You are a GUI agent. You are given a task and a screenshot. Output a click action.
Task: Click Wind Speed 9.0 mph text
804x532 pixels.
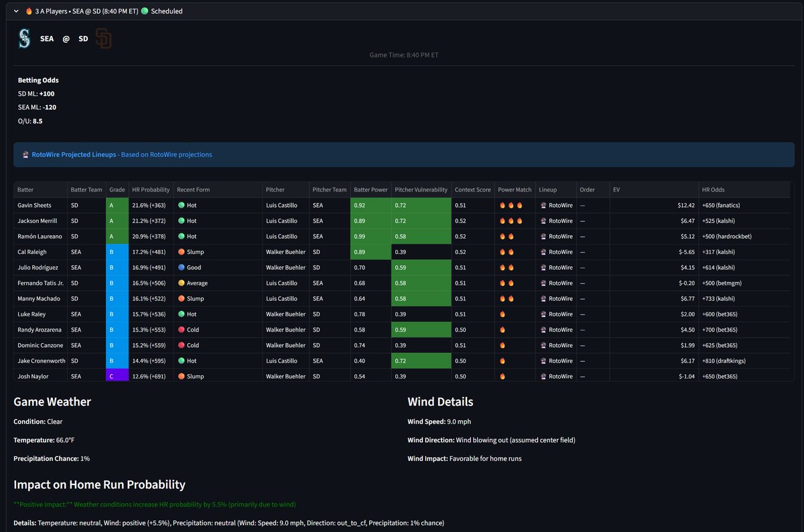tap(438, 422)
